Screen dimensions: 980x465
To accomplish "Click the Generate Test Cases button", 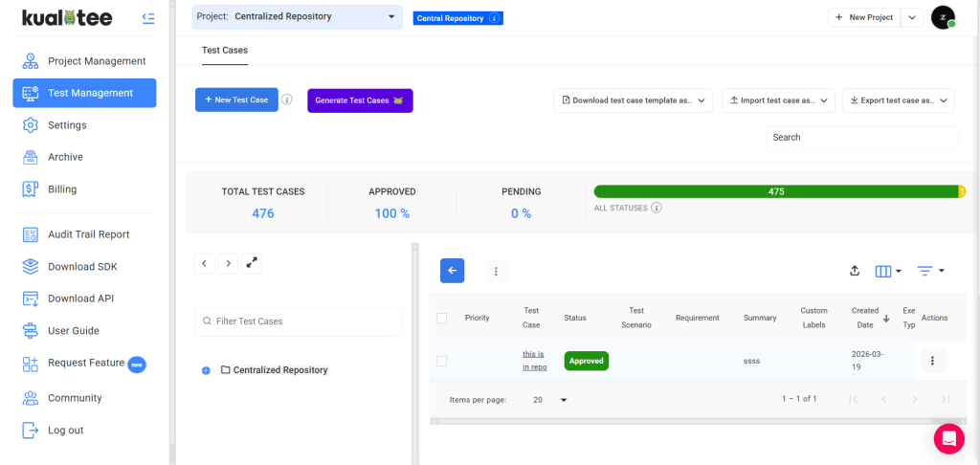I will tap(360, 100).
